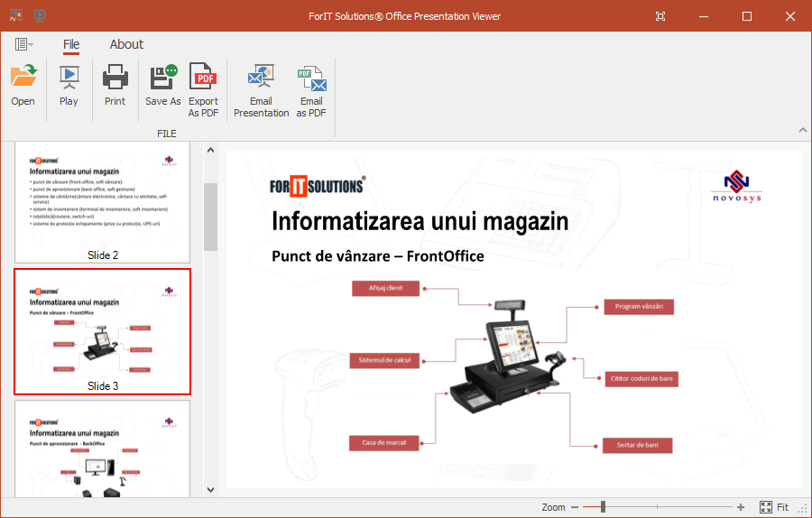Select the Slide 3 thumbnail
This screenshot has height=518, width=812.
[x=103, y=331]
